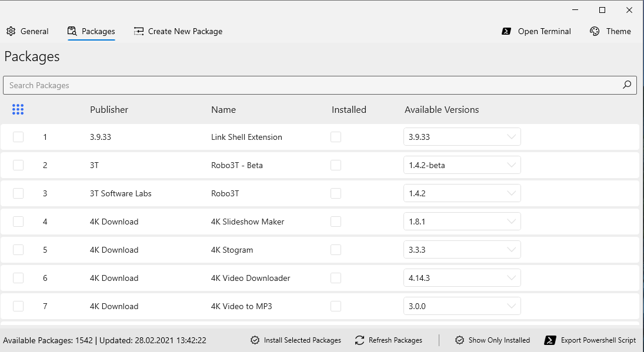This screenshot has height=352, width=644.
Task: Open the 4.14.3 versions dropdown
Action: [462, 278]
